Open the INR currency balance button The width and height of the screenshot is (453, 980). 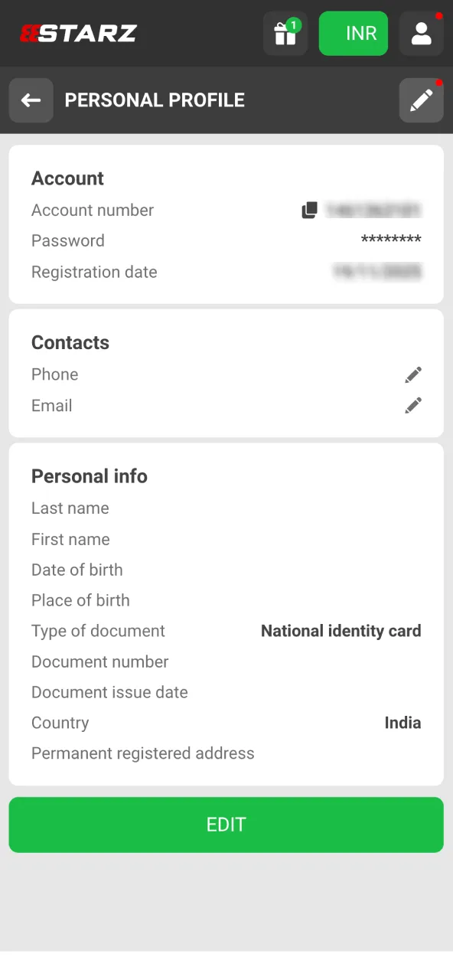(x=353, y=33)
